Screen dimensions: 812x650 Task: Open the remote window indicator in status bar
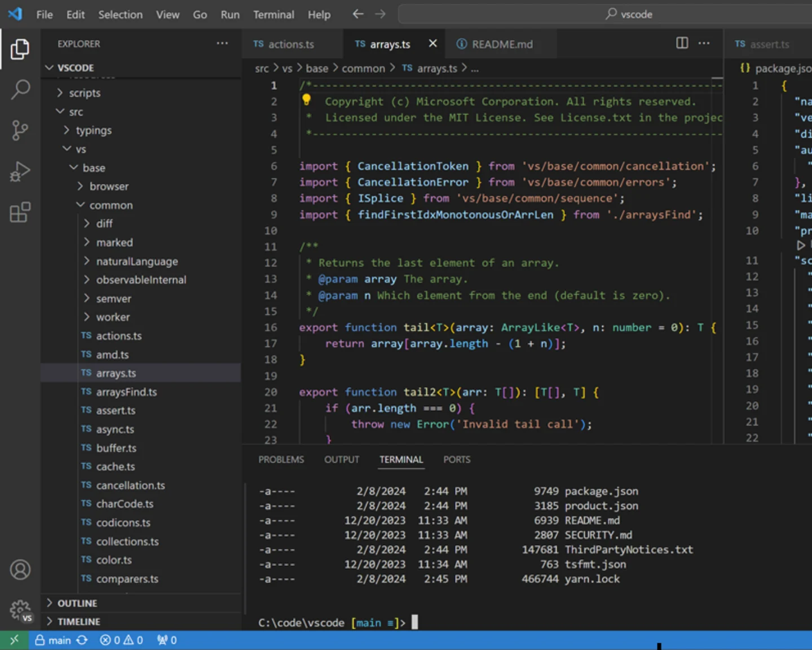[14, 640]
